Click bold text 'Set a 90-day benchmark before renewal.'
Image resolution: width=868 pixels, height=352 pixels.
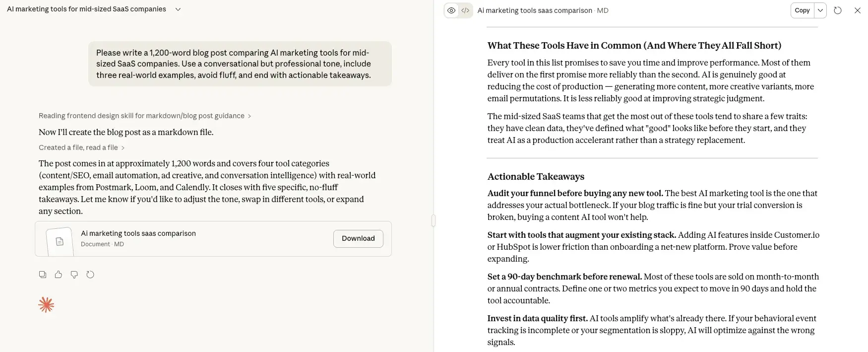tap(564, 277)
